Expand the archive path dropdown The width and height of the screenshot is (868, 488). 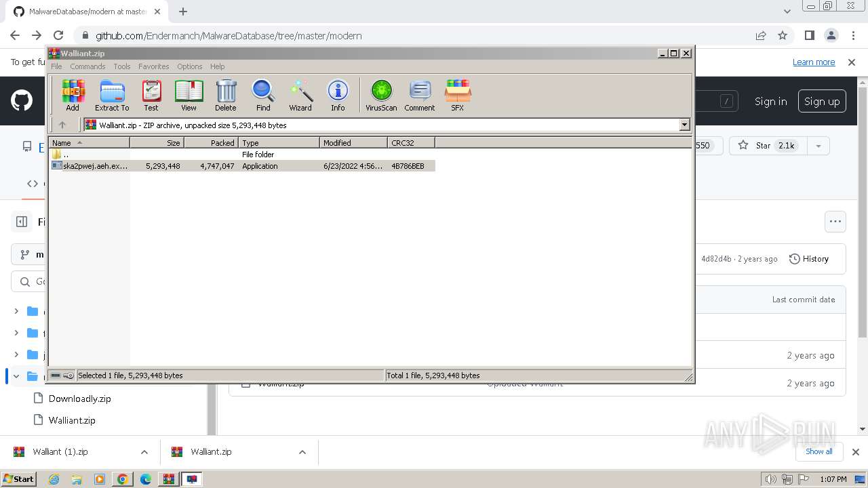tap(684, 125)
